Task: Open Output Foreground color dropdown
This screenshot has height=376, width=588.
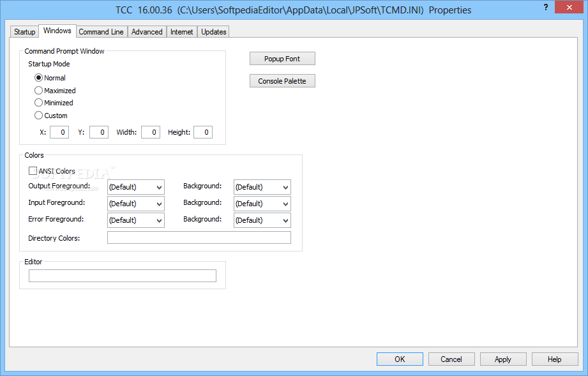Action: tap(136, 187)
